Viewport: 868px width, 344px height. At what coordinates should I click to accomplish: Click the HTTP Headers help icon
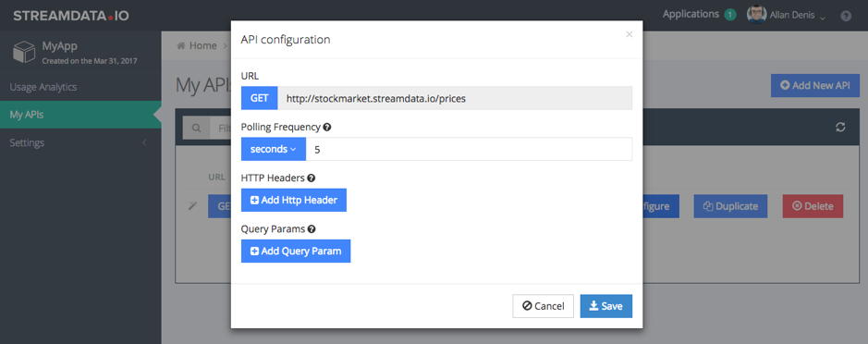coord(312,178)
